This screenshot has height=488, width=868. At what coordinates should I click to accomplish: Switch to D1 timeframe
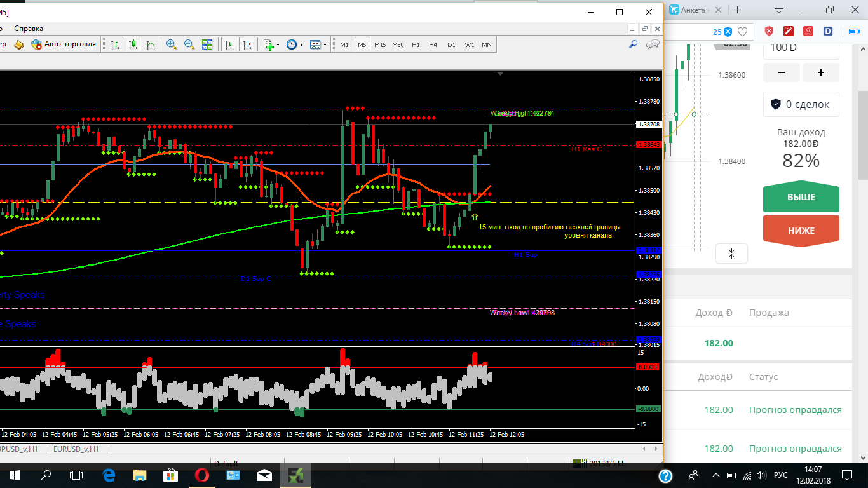[x=451, y=44]
